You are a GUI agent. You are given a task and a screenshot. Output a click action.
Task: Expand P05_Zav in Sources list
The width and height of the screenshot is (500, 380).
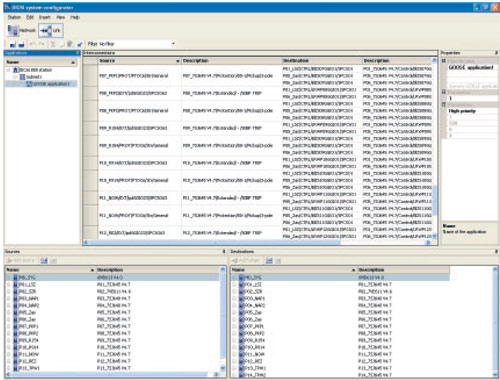click(9, 312)
